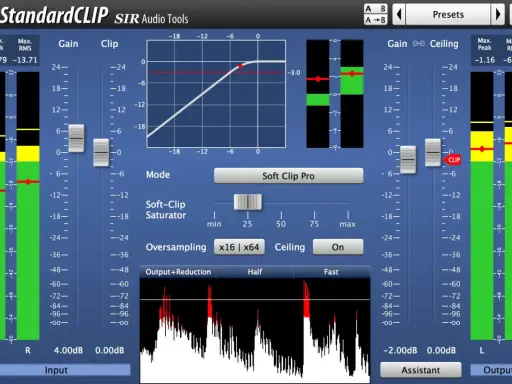Click the input clip value 0.00dB

pos(110,350)
